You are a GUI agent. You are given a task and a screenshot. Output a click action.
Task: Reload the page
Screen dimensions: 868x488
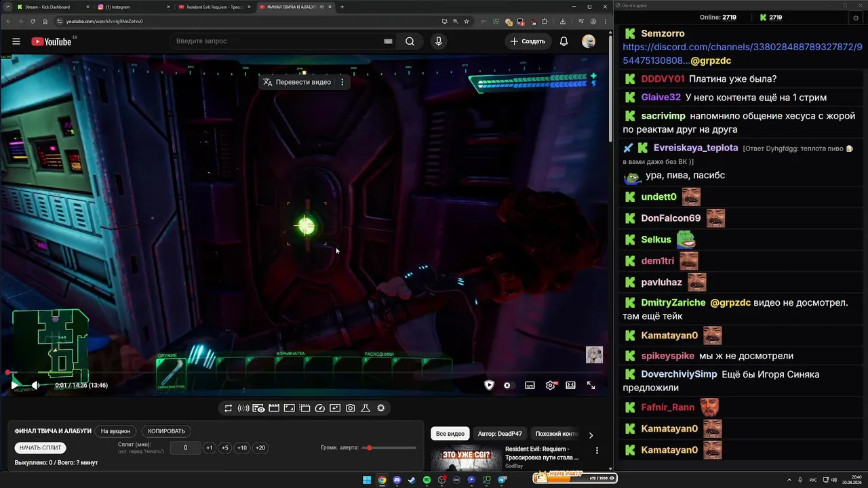point(33,21)
